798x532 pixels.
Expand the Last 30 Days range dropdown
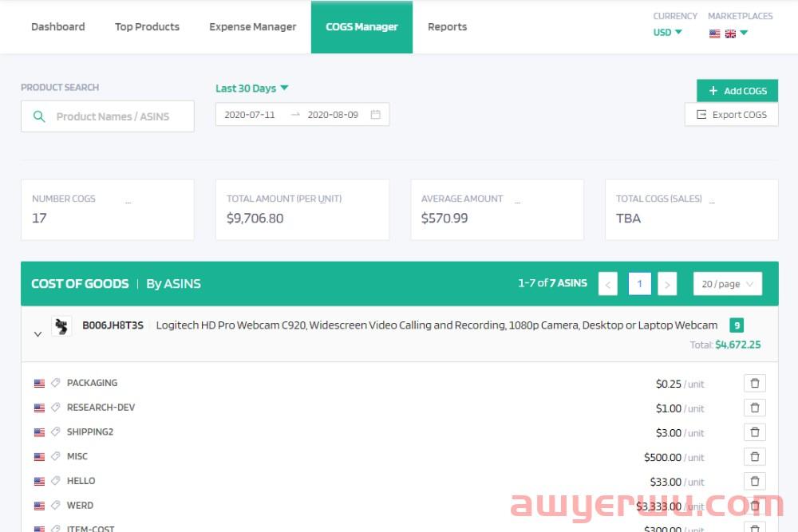(x=252, y=89)
